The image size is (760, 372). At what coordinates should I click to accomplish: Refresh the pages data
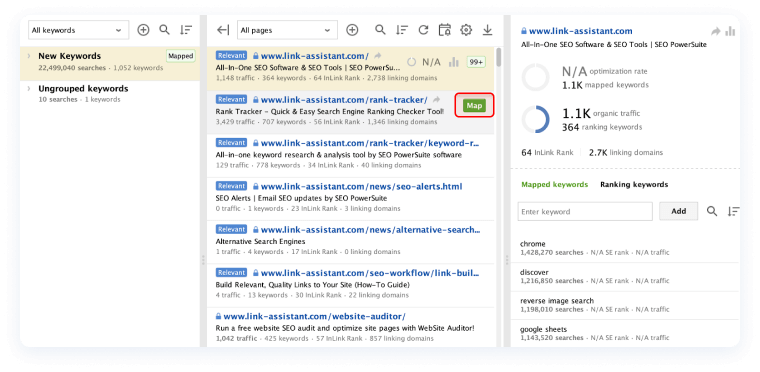coord(423,30)
